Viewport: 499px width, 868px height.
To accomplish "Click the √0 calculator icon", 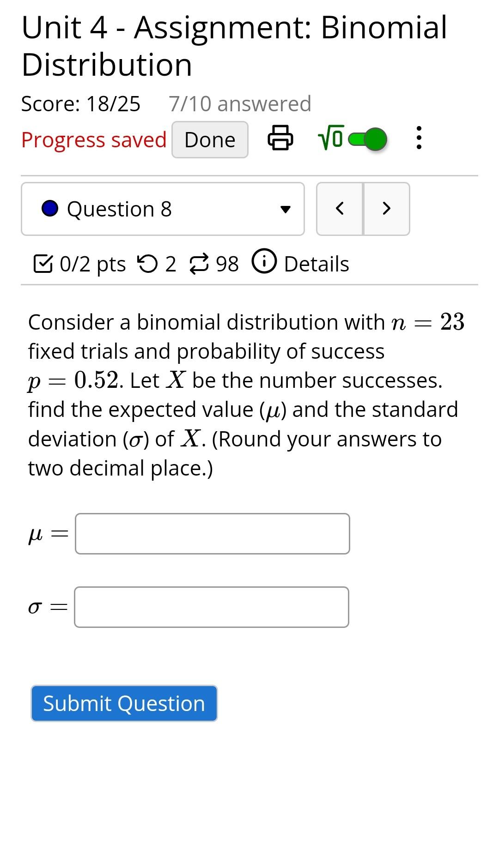I will (329, 139).
